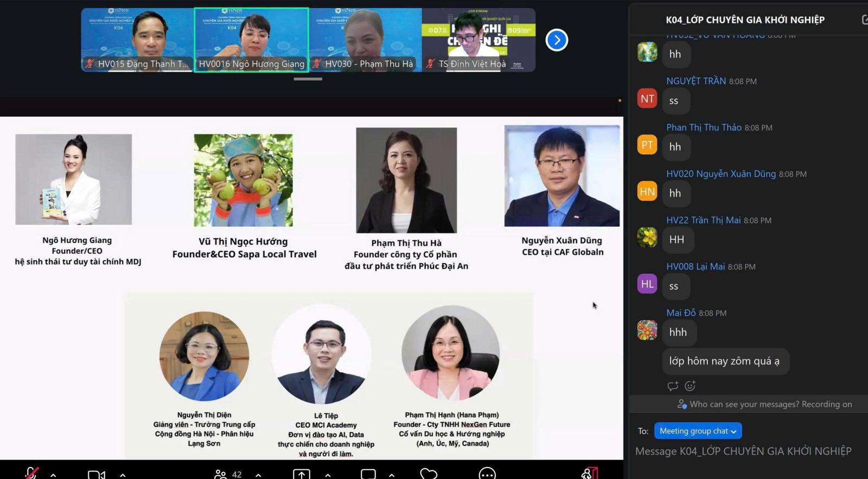Click HV020 Nguyễn Xuân Dũng's HN avatar
The height and width of the screenshot is (479, 868).
(x=647, y=191)
